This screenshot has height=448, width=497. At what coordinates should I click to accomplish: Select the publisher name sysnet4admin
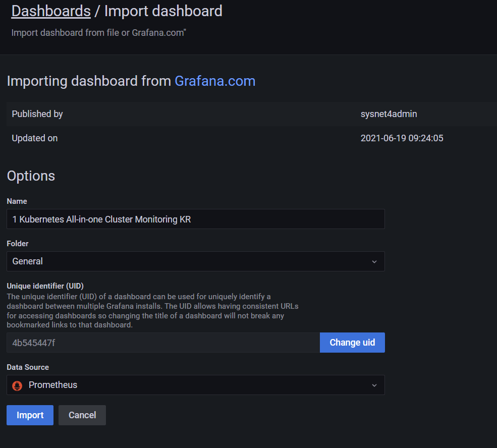(x=389, y=114)
